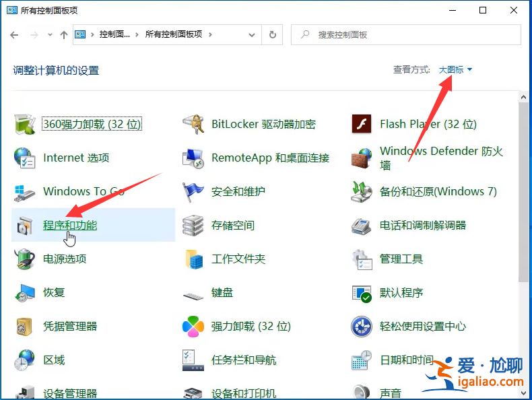
Task: Click the 工作文件夹 icon
Action: pos(194,259)
